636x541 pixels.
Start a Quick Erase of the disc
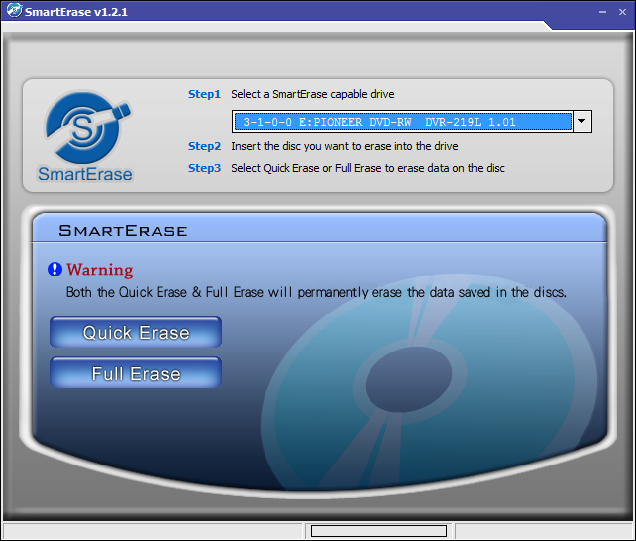[136, 332]
